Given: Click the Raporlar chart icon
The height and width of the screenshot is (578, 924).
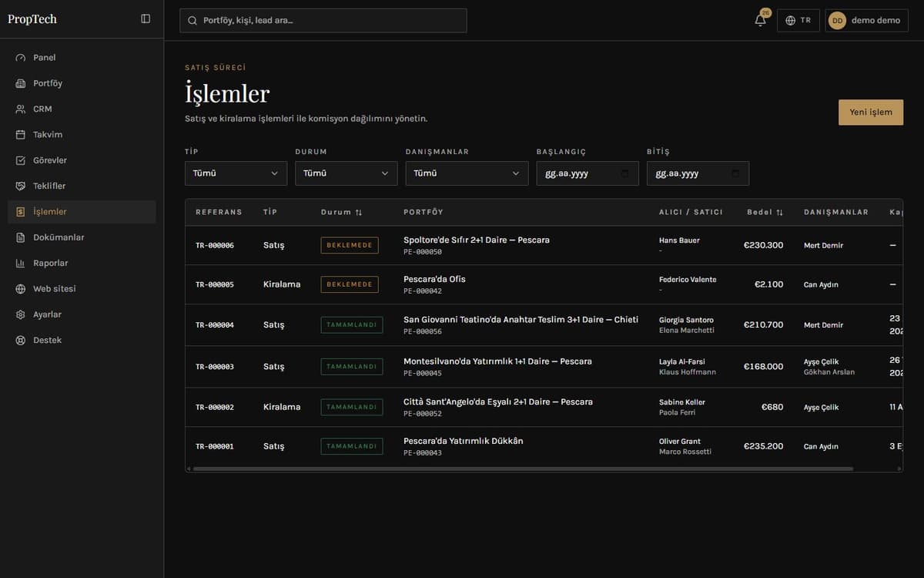Looking at the screenshot, I should click(x=21, y=264).
